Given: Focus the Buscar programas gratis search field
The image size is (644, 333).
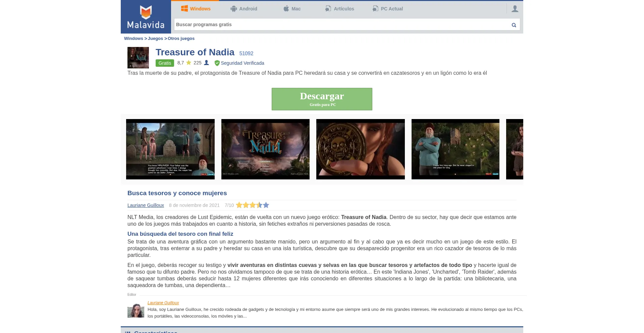Looking at the screenshot, I should (x=340, y=24).
